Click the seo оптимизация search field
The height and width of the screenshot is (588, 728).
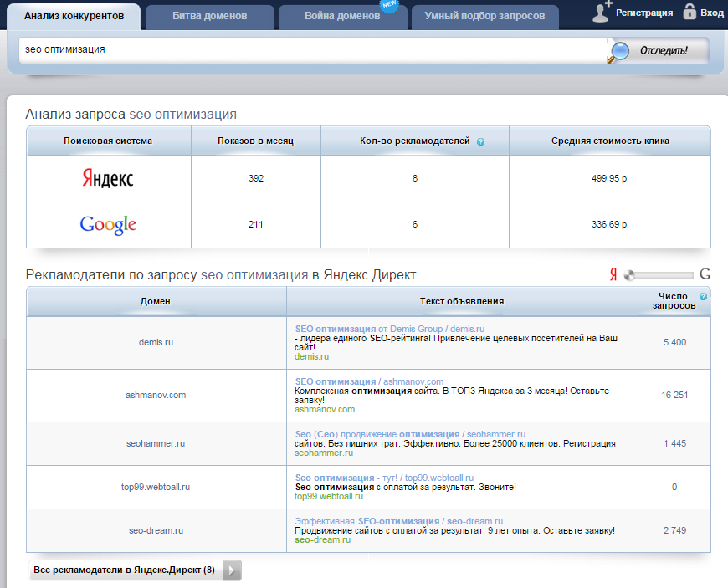click(312, 49)
